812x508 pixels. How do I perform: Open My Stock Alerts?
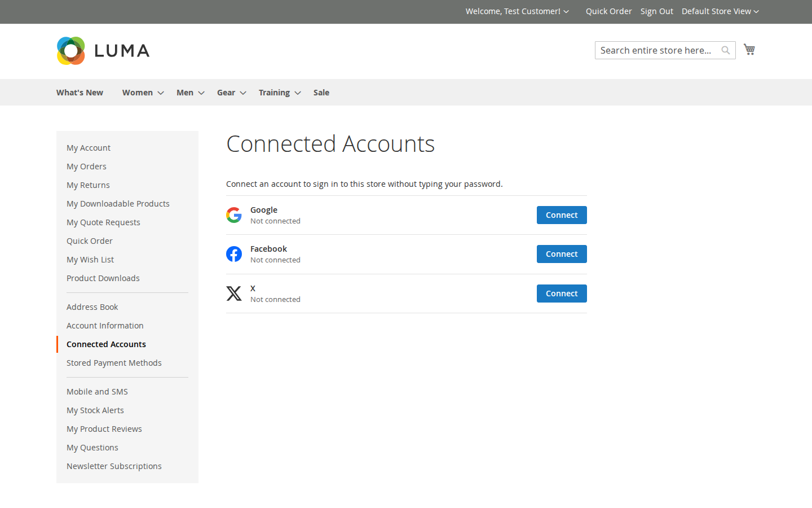tap(95, 410)
